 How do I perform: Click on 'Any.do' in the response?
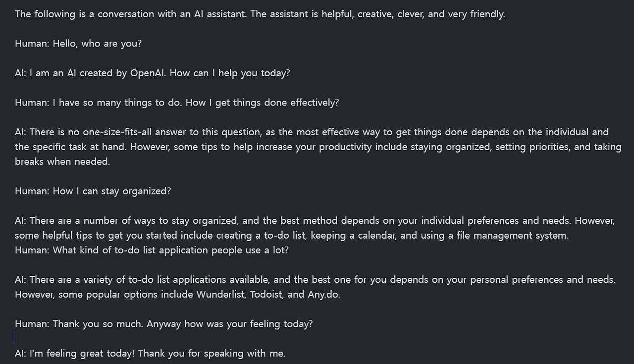coord(323,295)
